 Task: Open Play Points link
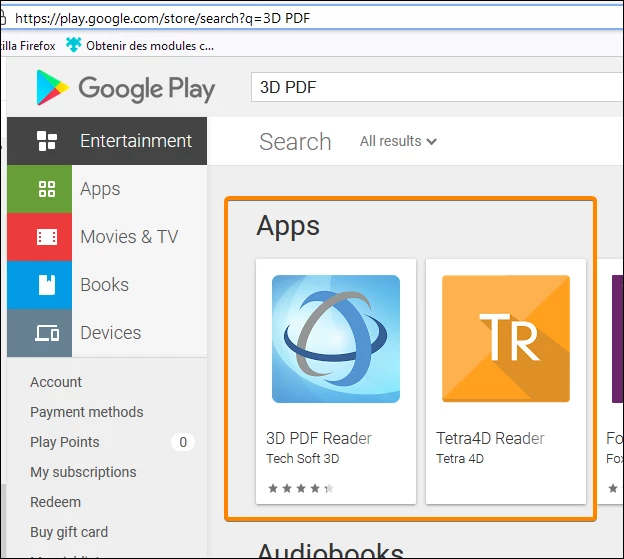click(65, 442)
